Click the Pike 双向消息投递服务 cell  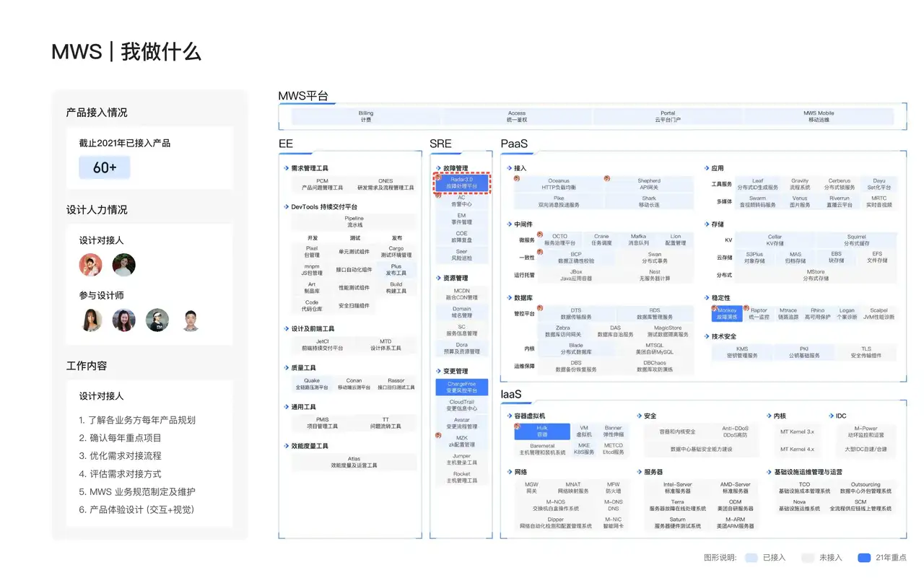[559, 201]
